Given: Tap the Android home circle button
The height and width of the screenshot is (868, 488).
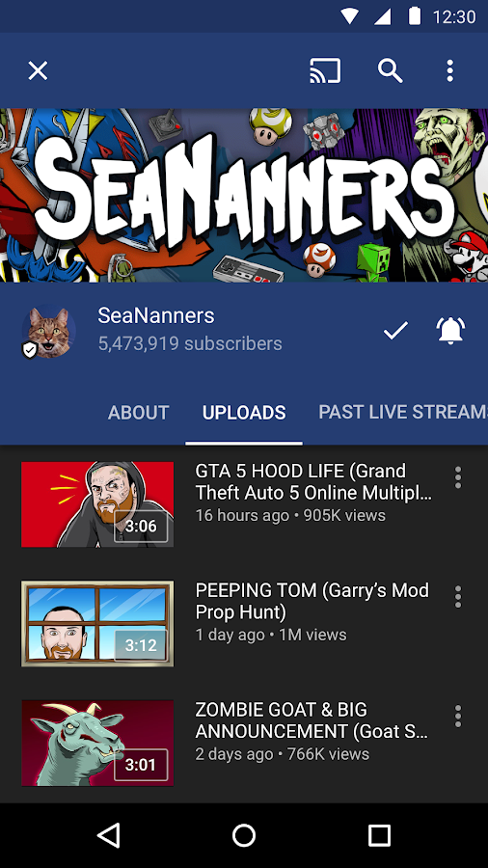Looking at the screenshot, I should pos(244,835).
